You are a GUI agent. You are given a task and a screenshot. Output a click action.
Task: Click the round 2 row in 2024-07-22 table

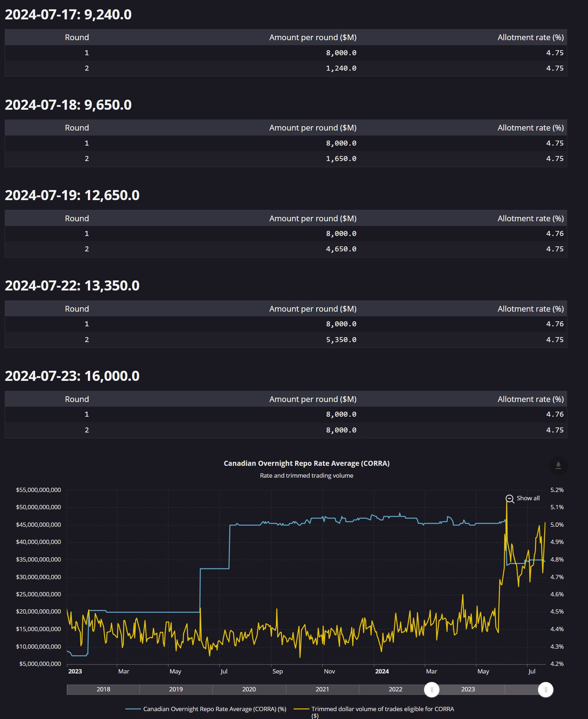point(286,339)
